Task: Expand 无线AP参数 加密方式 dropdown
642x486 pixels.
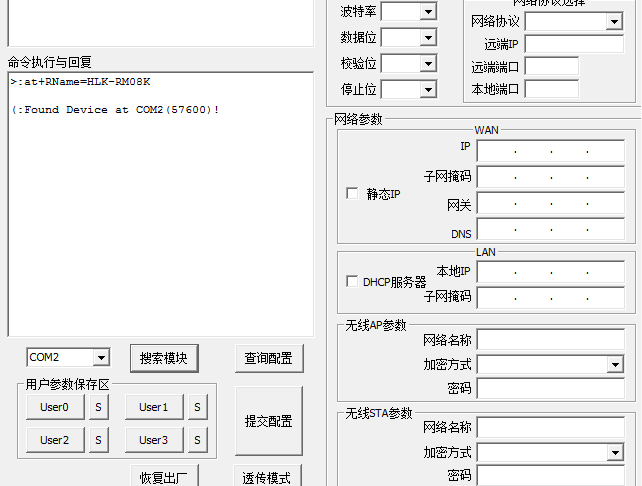Action: pos(615,364)
